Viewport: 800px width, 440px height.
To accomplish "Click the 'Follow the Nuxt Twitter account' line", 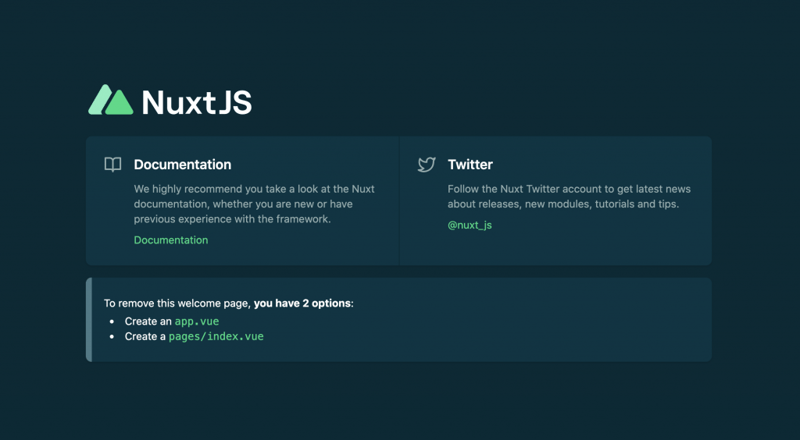I will (569, 189).
